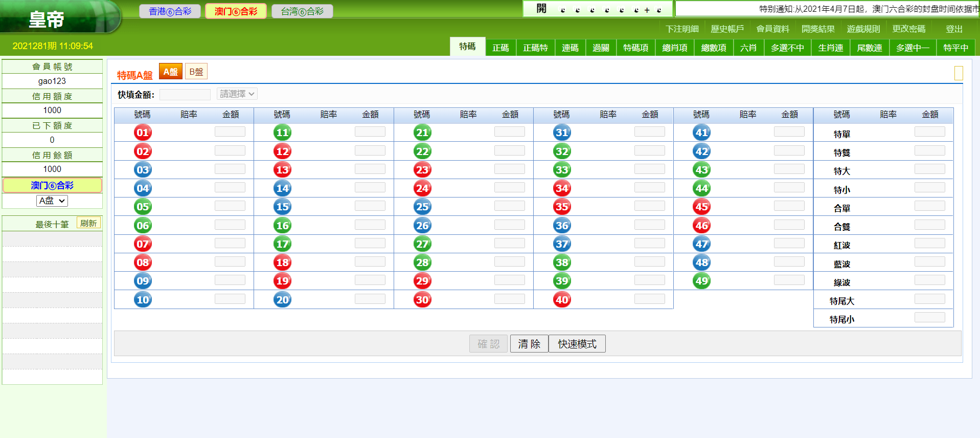Select the B盤 button
980x438 pixels.
[196, 72]
